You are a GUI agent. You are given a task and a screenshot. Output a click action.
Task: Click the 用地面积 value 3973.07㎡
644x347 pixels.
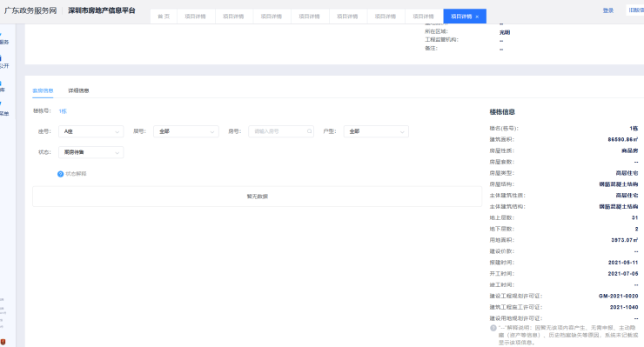[x=624, y=240]
